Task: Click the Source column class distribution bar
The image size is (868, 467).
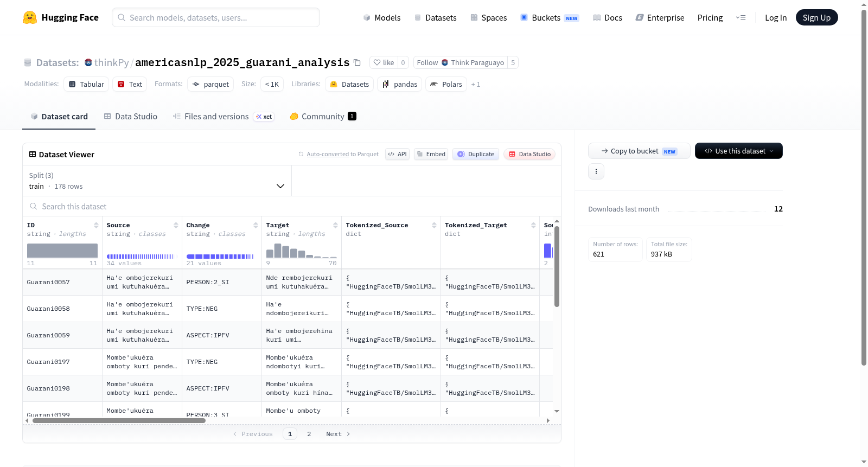Action: pos(142,257)
